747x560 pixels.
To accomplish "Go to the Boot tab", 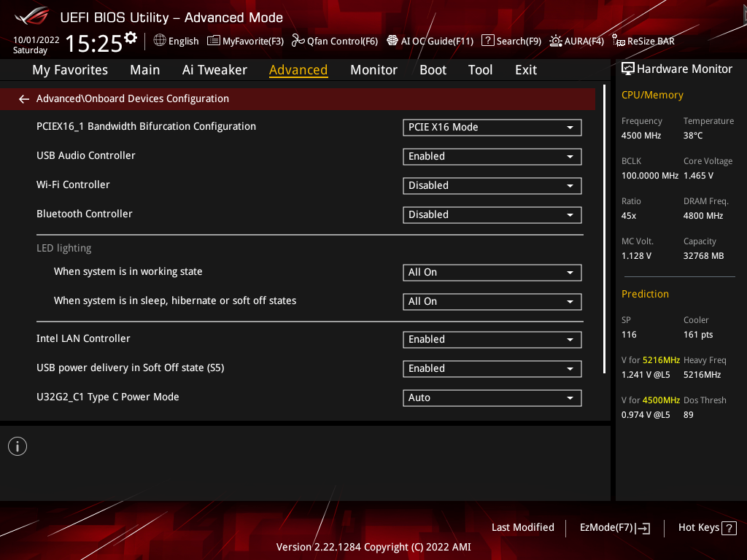I will pyautogui.click(x=433, y=70).
